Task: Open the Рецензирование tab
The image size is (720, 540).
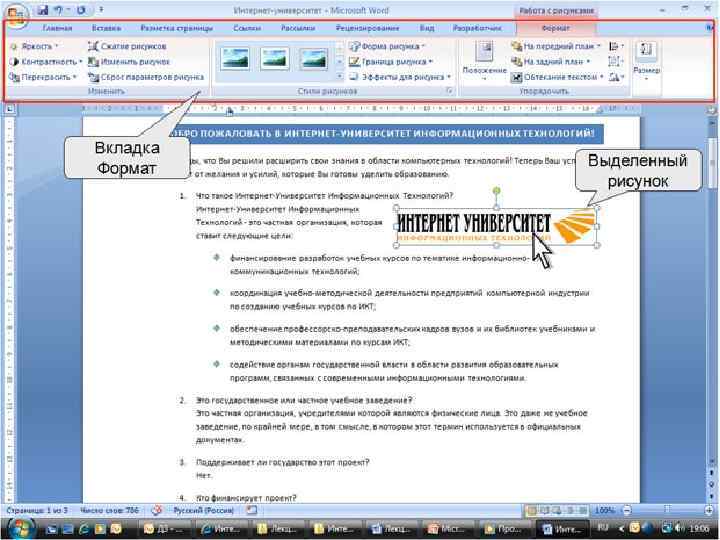Action: coord(367,28)
